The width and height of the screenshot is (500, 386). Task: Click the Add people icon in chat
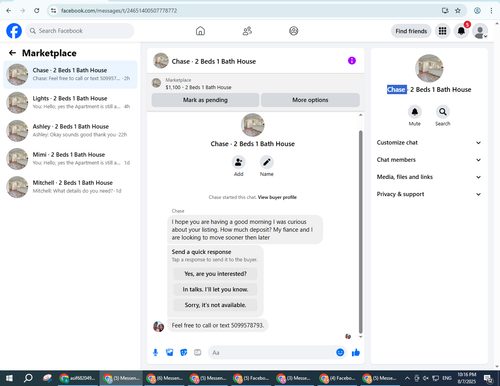point(239,162)
